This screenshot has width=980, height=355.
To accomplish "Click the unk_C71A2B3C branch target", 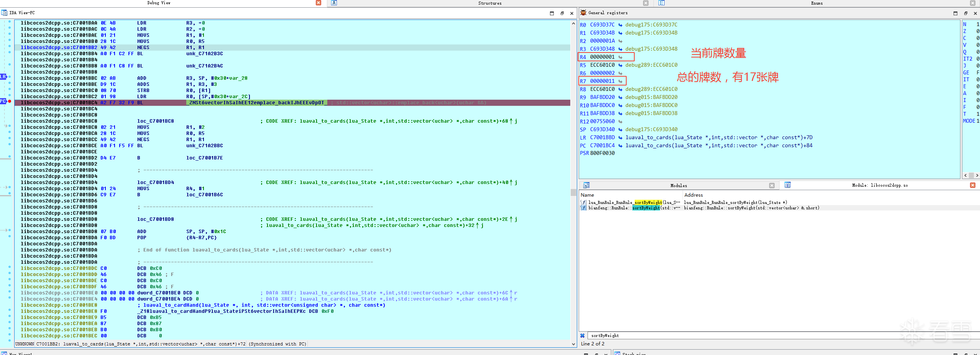I will pyautogui.click(x=204, y=54).
